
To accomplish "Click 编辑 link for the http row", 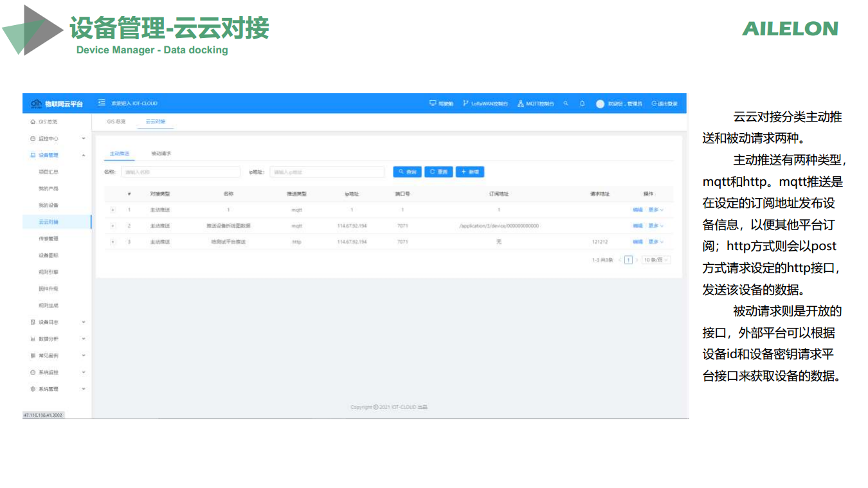I will click(637, 242).
